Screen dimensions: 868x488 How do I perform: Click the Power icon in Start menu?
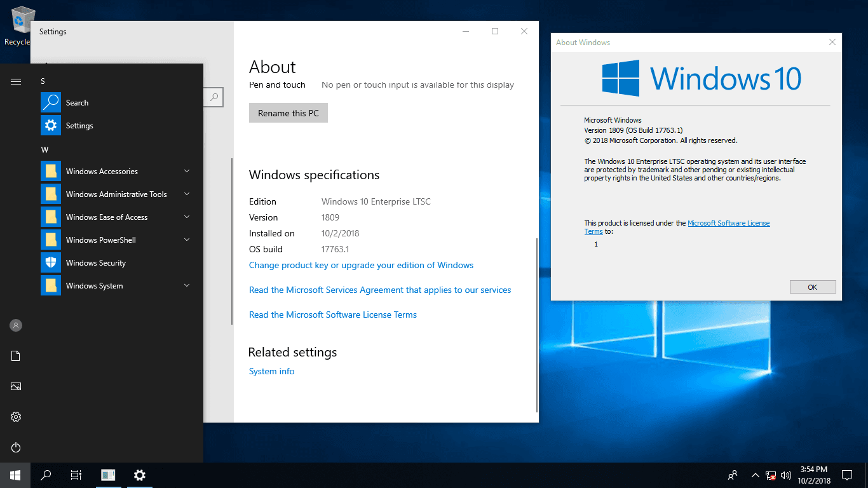15,447
